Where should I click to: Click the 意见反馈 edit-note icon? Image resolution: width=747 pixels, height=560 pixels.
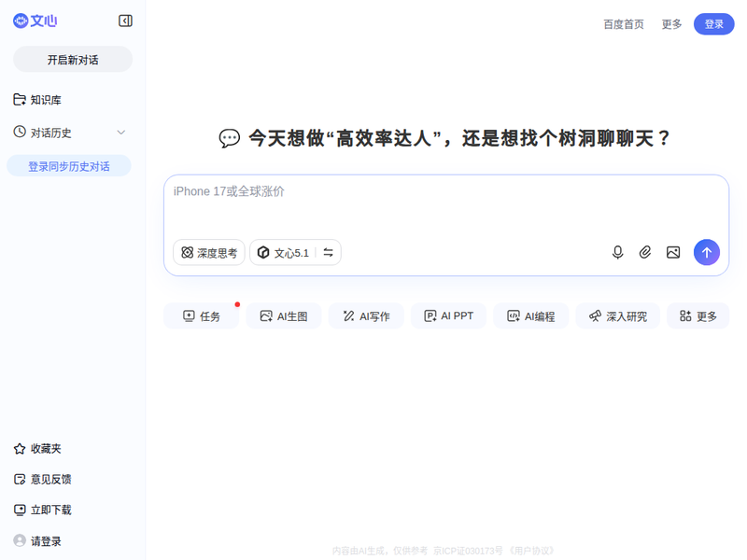pos(20,479)
